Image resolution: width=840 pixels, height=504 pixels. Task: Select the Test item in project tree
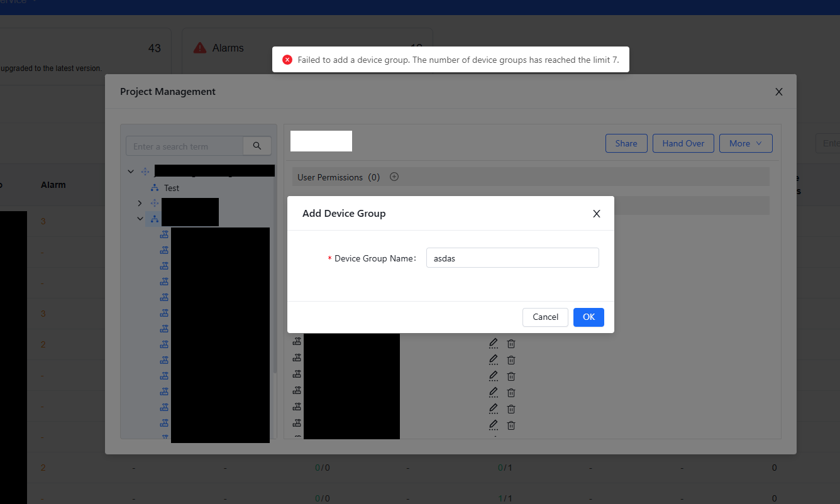(x=172, y=188)
